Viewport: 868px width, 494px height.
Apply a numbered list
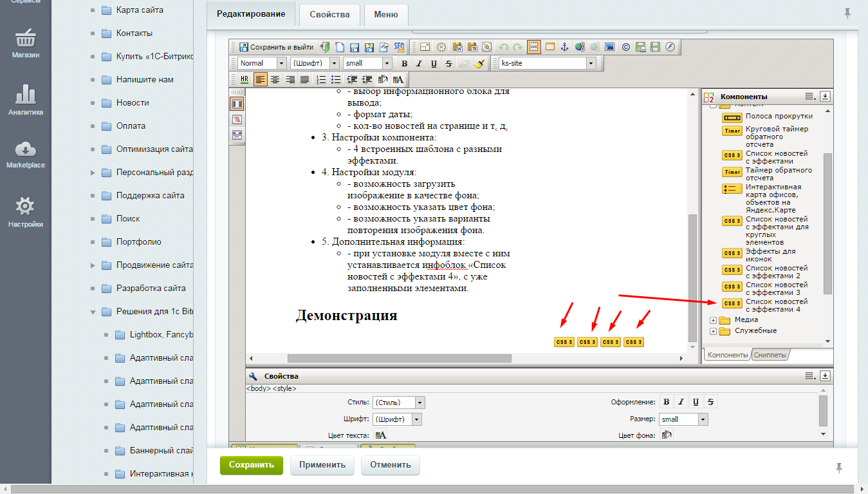click(x=320, y=79)
